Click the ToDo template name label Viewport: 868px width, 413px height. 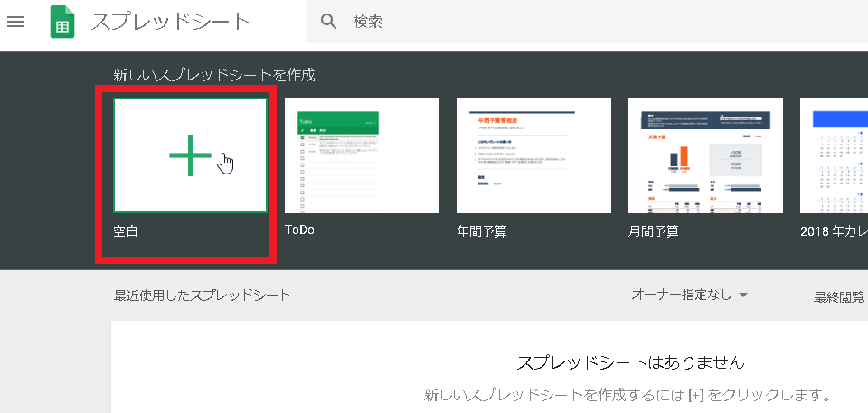(x=299, y=230)
